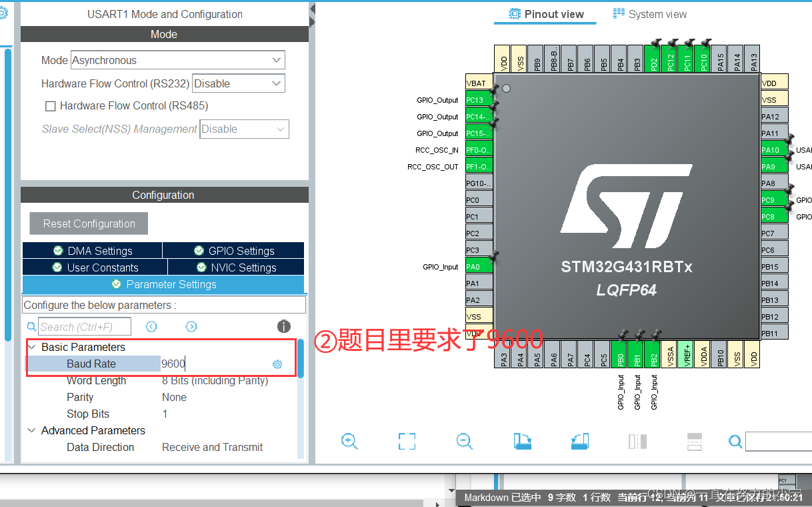The height and width of the screenshot is (507, 812).
Task: Collapse the Advanced Parameters section
Action: point(31,430)
